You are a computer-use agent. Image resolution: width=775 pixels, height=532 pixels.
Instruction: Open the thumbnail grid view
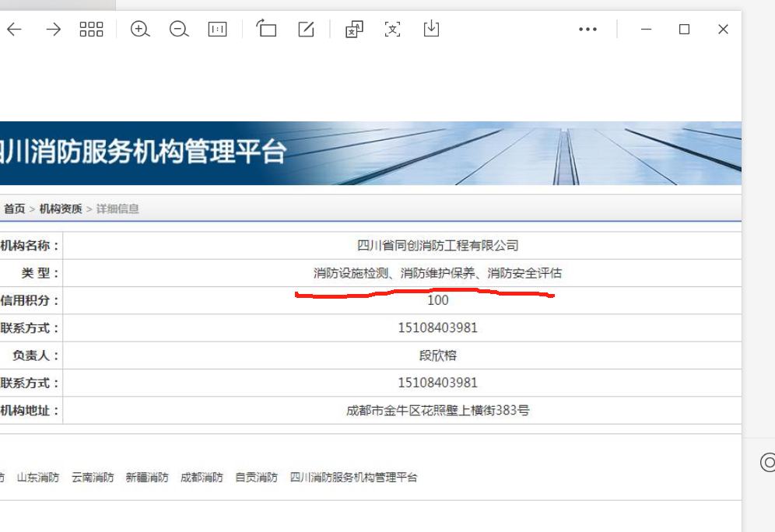pos(92,29)
